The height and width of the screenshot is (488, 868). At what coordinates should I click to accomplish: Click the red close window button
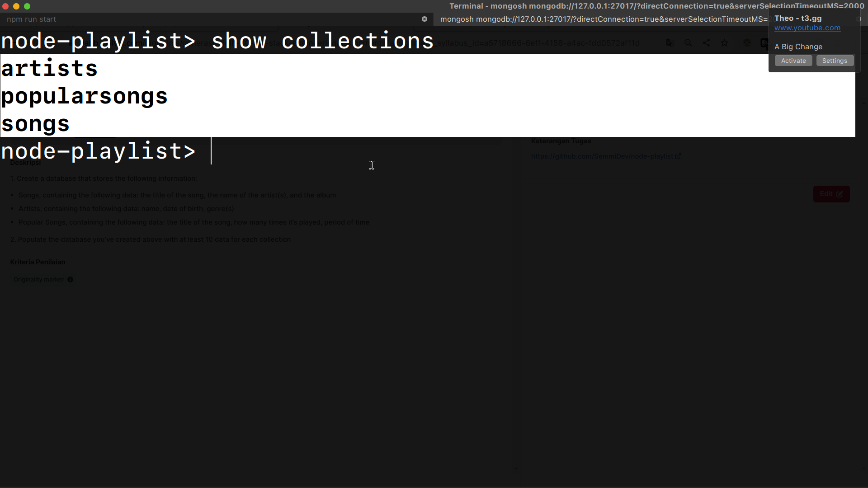(5, 6)
